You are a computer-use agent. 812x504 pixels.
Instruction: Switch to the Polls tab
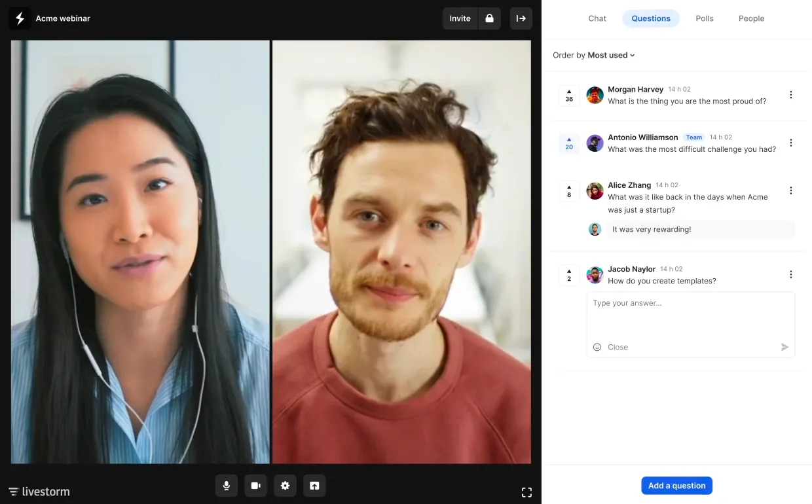(x=705, y=18)
